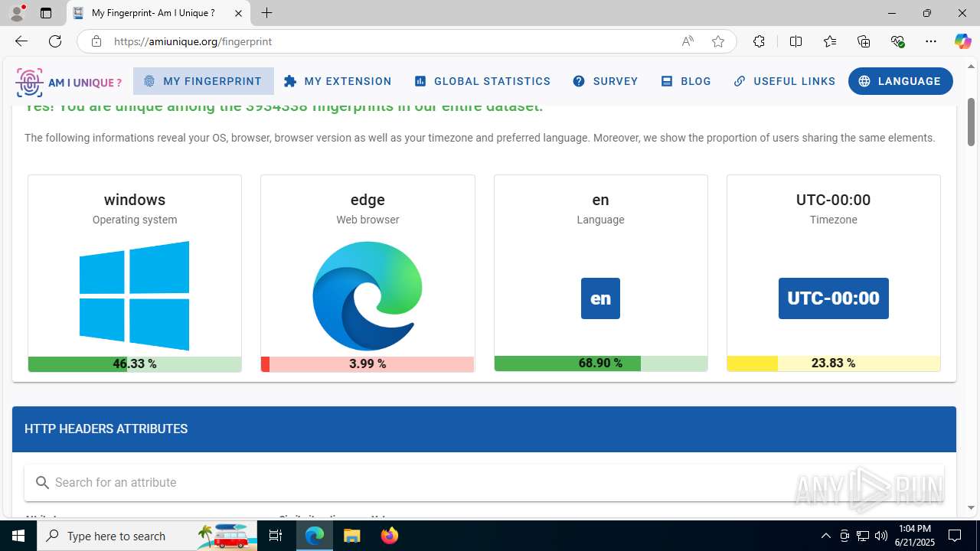Open a new browser tab

pos(266,13)
